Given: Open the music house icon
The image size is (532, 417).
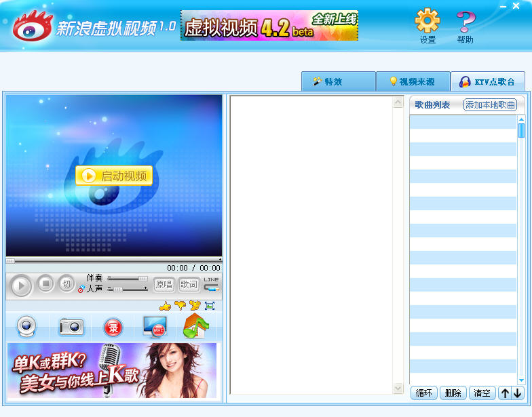Looking at the screenshot, I should 195,326.
